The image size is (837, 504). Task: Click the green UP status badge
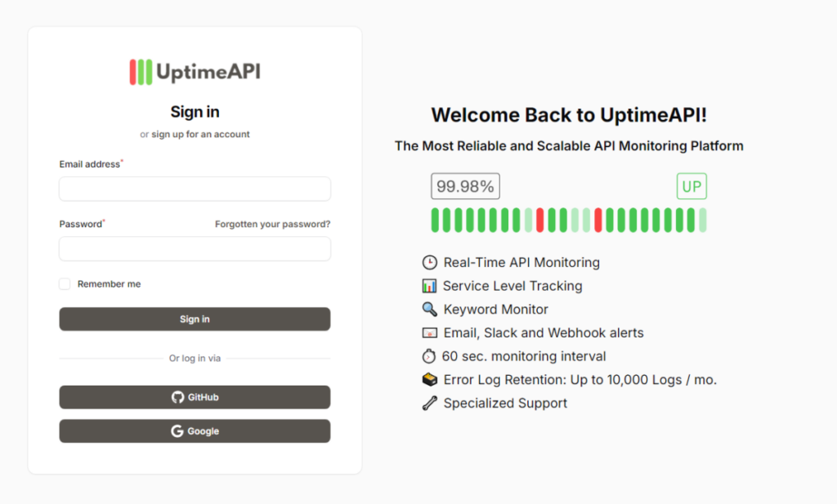click(x=692, y=186)
